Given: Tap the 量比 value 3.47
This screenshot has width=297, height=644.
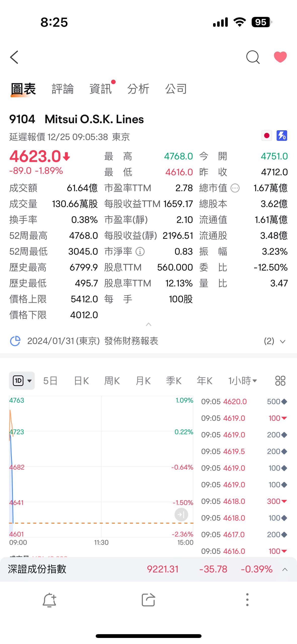Looking at the screenshot, I should [279, 283].
